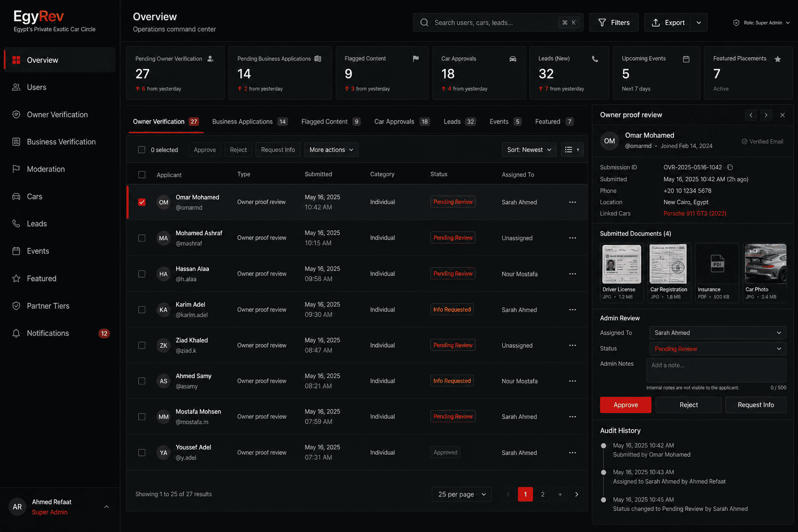This screenshot has height=532, width=798.
Task: Uncheck Omar Mohamed row checkbox
Action: point(142,202)
